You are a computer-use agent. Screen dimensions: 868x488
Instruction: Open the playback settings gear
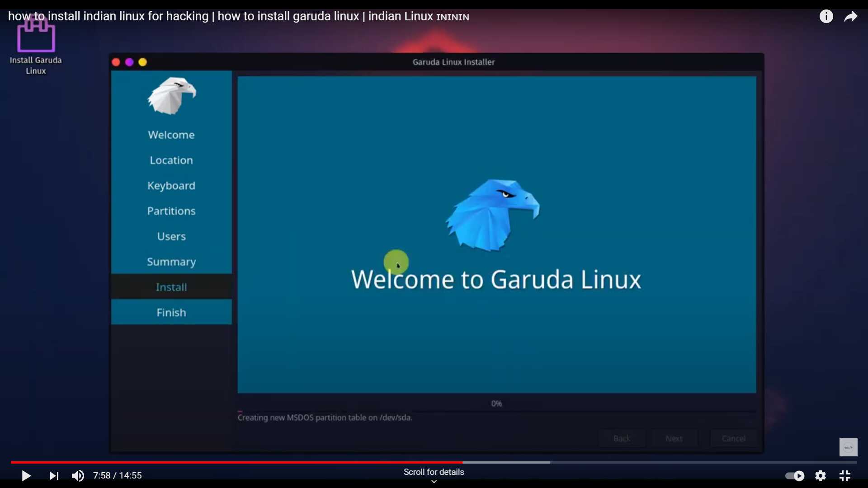(x=821, y=475)
